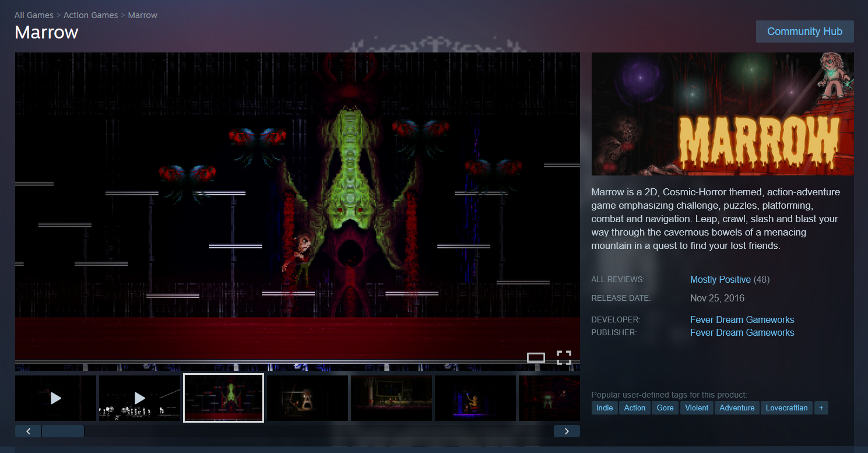Screen dimensions: 868x453
Task: Open the Community Hub
Action: (x=804, y=31)
